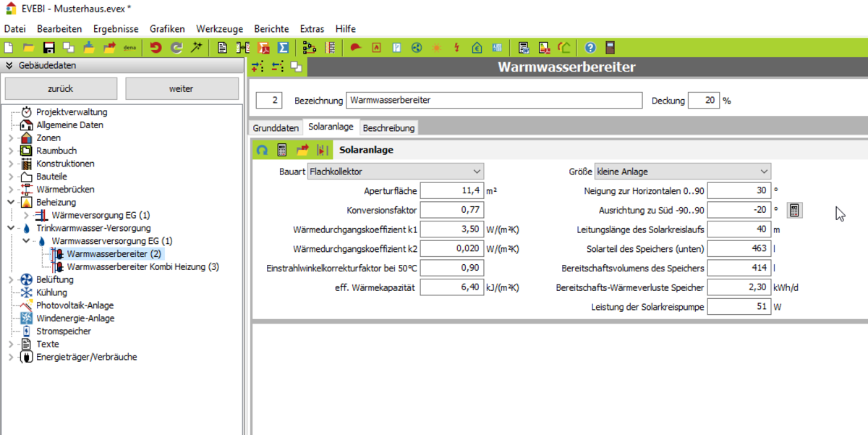Click the dena toolbar icon
The height and width of the screenshot is (435, 868).
point(130,48)
